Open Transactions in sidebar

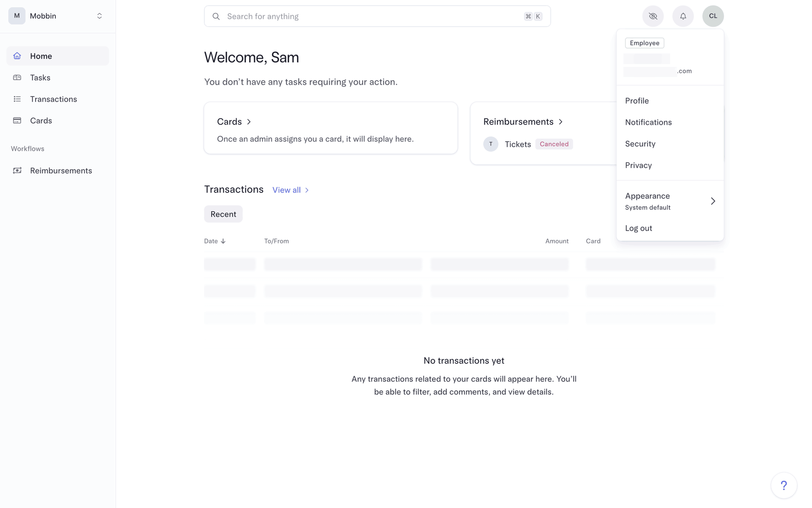coord(58,99)
